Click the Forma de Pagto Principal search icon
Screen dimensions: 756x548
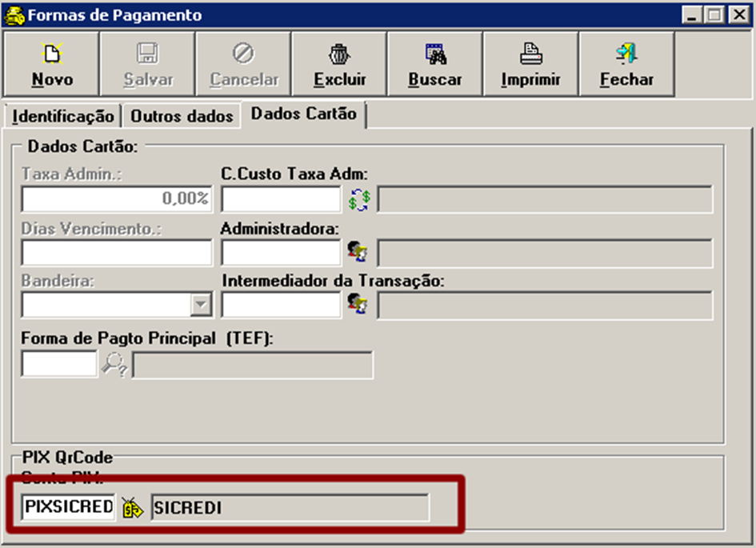(114, 364)
